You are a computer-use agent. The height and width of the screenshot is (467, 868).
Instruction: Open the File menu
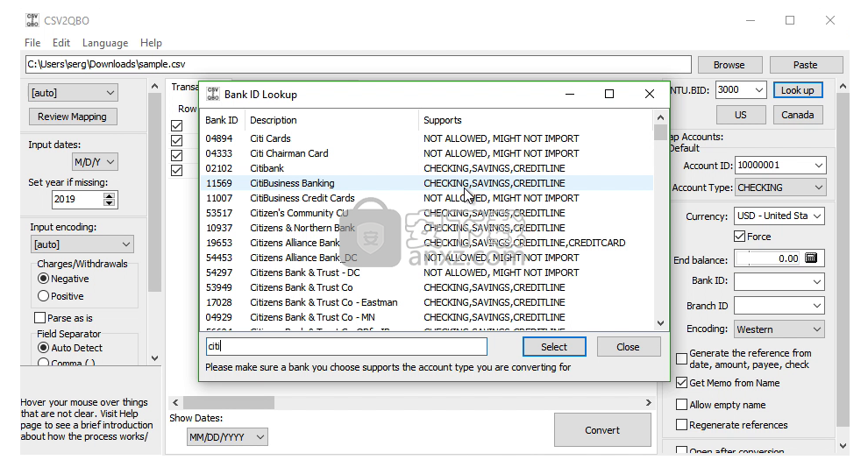click(32, 43)
